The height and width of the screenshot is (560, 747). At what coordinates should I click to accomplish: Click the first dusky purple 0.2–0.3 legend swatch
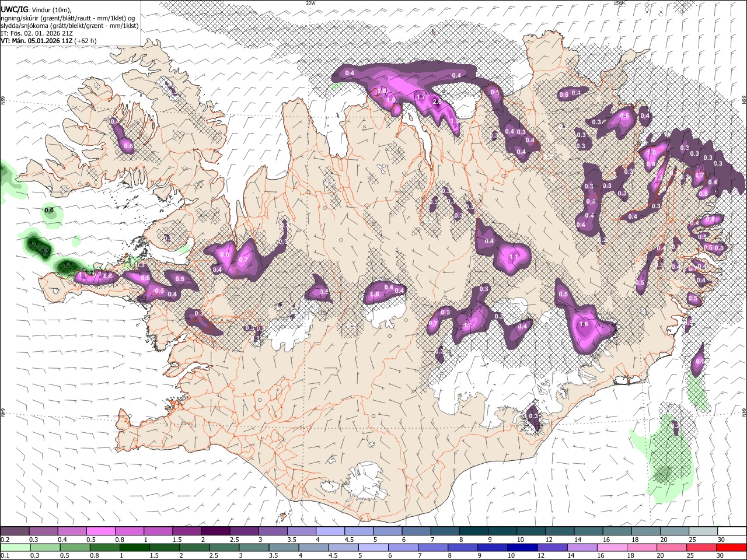click(x=15, y=531)
